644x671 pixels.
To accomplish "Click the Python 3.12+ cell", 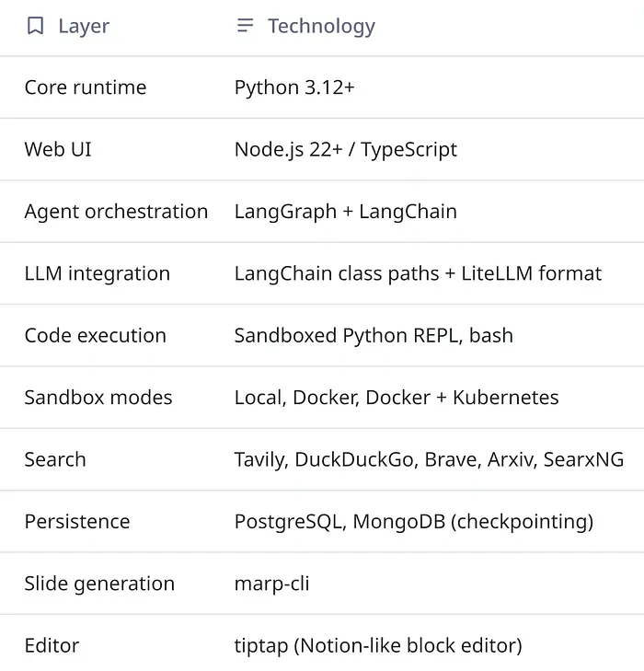I will coord(294,87).
